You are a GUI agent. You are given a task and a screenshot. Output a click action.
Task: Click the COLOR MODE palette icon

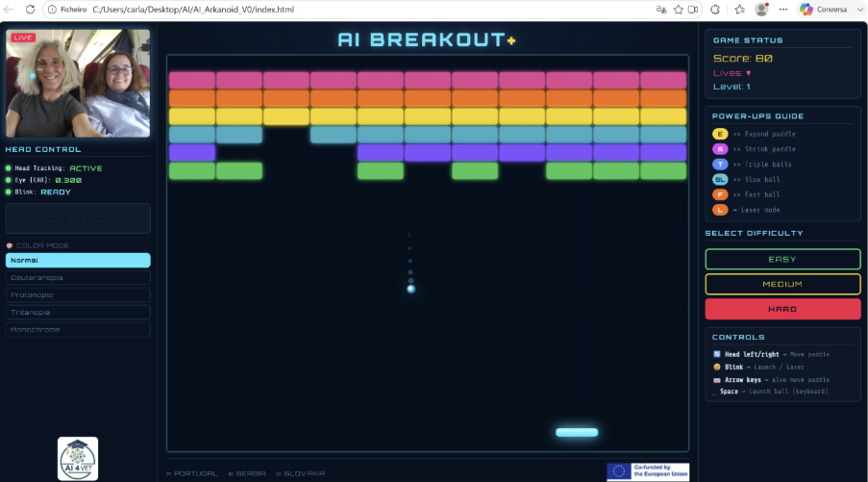pos(10,245)
